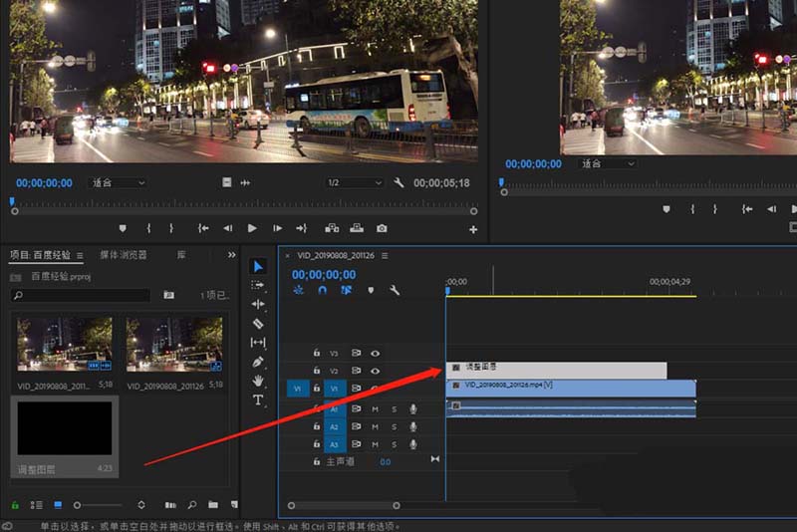
Task: Open timeline display settings wrench
Action: (x=395, y=290)
